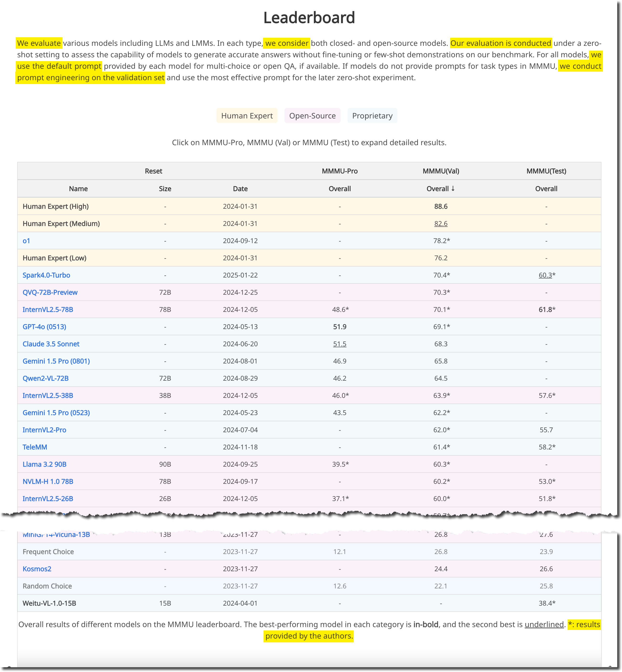The image size is (622, 672).
Task: Open the Claude 3.5 Sonnet link
Action: tap(51, 344)
